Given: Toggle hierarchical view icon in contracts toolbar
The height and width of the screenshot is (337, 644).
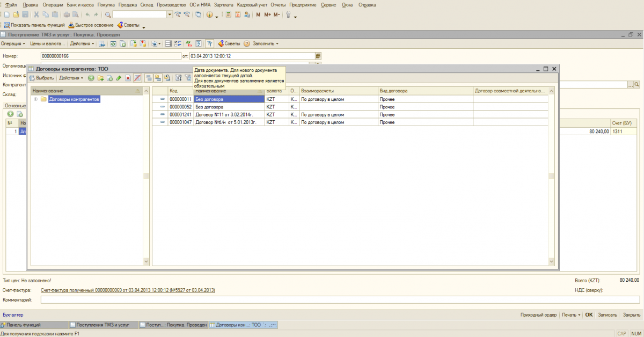Looking at the screenshot, I should pos(149,78).
